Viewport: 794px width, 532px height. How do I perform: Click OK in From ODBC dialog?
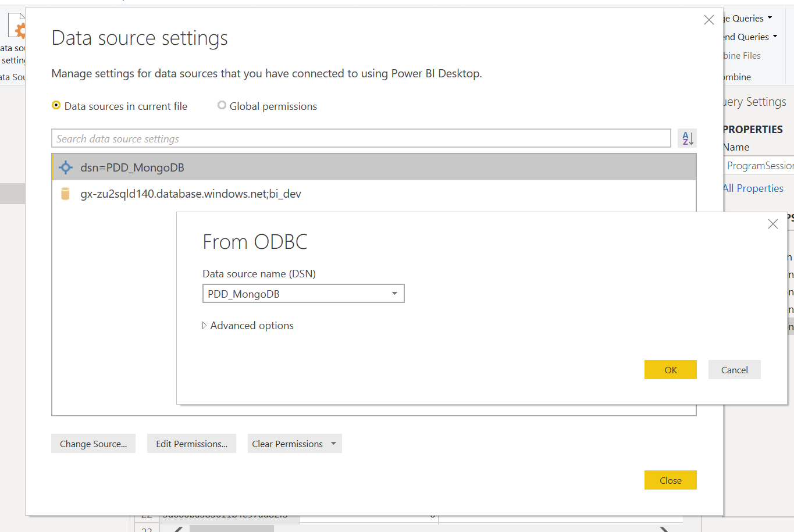coord(670,370)
